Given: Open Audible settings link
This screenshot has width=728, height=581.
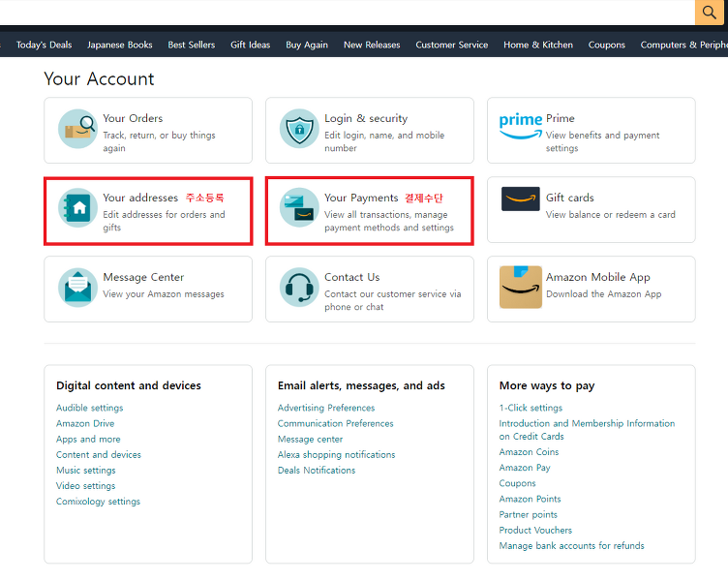Looking at the screenshot, I should pos(90,408).
